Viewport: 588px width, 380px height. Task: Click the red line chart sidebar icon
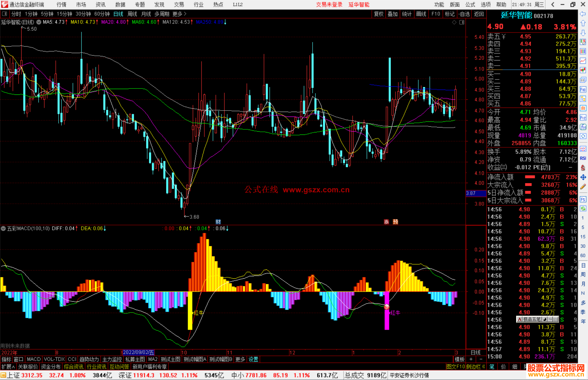[583, 60]
